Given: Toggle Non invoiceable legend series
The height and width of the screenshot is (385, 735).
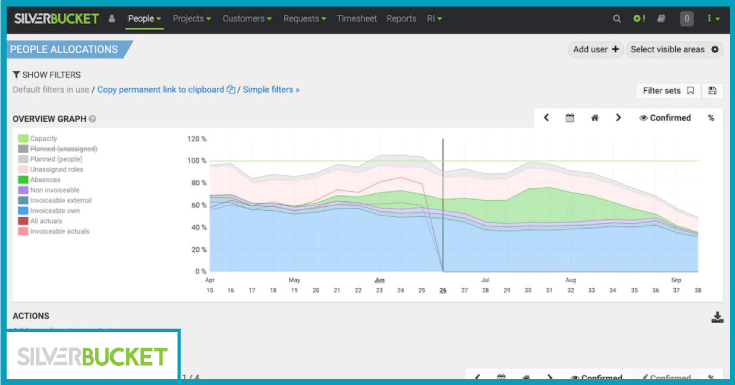Looking at the screenshot, I should click(49, 190).
